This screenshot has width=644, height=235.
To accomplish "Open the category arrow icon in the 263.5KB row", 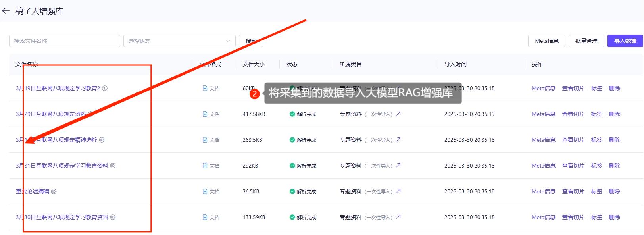I will pyautogui.click(x=398, y=139).
